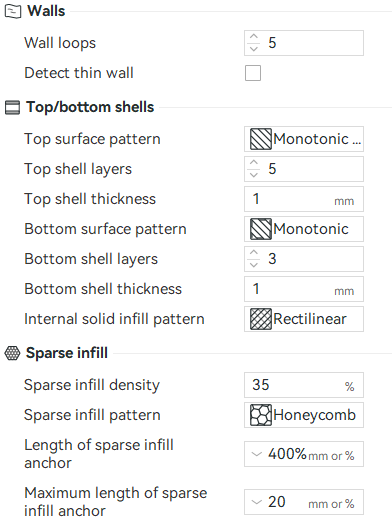Expand Maximum length of sparse infill anchor chevron
The height and width of the screenshot is (528, 392).
256,502
